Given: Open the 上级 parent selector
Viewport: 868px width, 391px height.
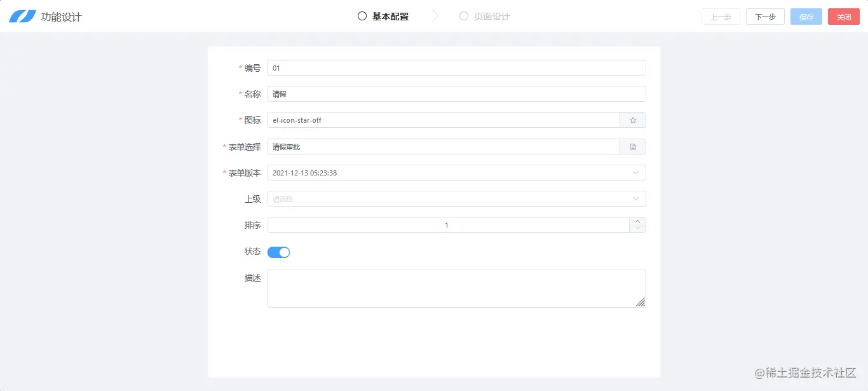Looking at the screenshot, I should (x=456, y=198).
